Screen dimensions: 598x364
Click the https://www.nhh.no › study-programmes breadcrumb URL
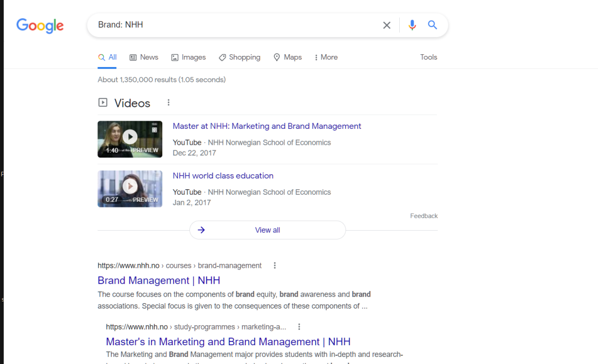click(x=196, y=327)
